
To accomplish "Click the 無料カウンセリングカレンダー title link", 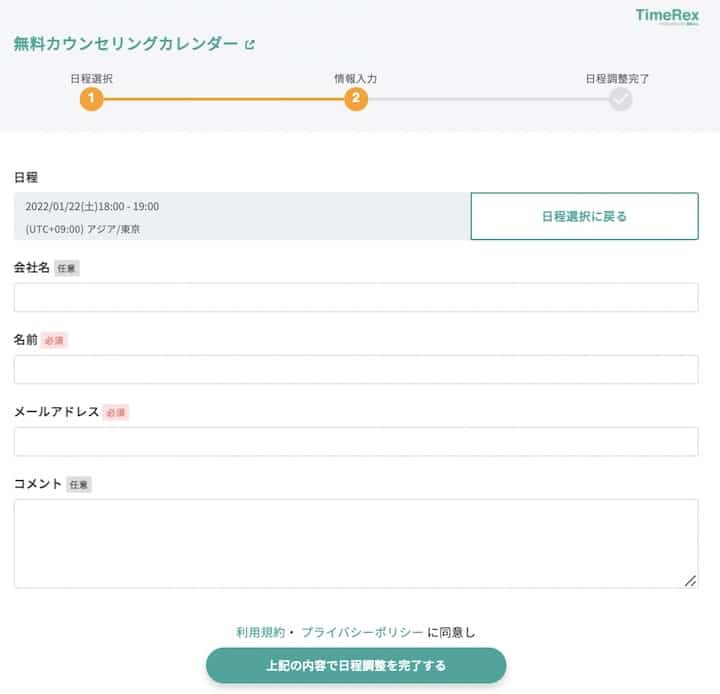I will [126, 44].
